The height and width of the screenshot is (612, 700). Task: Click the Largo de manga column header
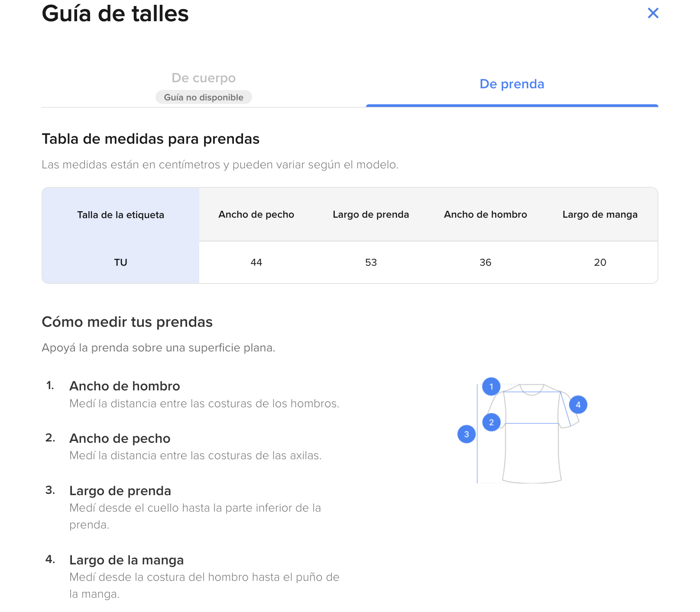click(600, 215)
